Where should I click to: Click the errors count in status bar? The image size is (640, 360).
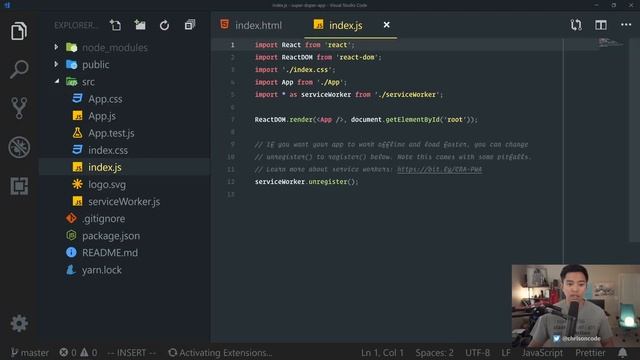(x=68, y=352)
